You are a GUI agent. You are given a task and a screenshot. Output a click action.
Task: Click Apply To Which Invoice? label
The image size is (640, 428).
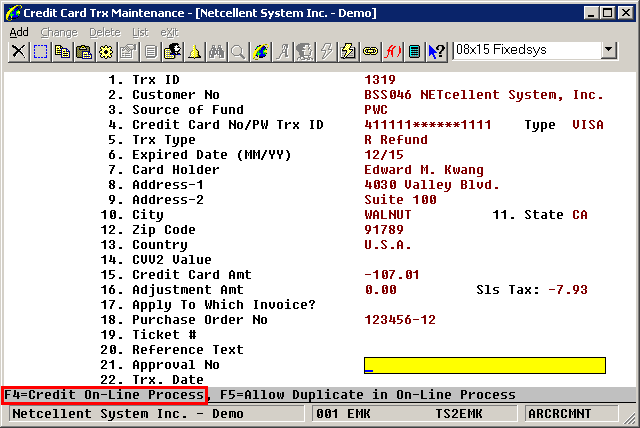pos(224,305)
